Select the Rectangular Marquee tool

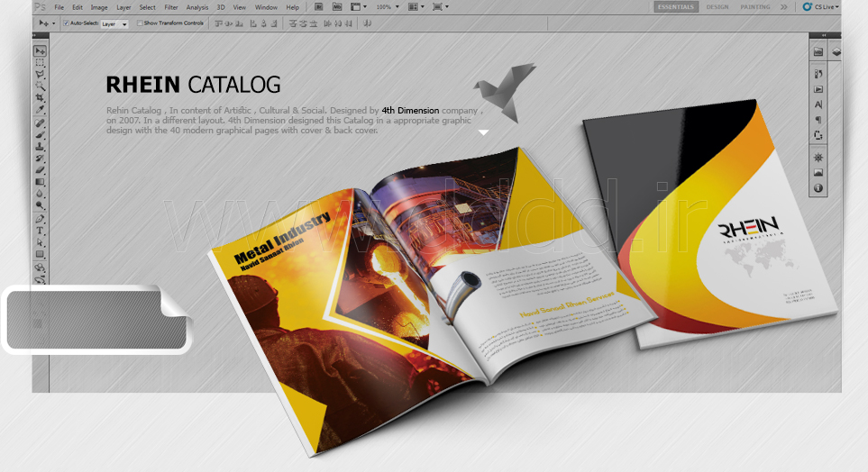click(40, 62)
